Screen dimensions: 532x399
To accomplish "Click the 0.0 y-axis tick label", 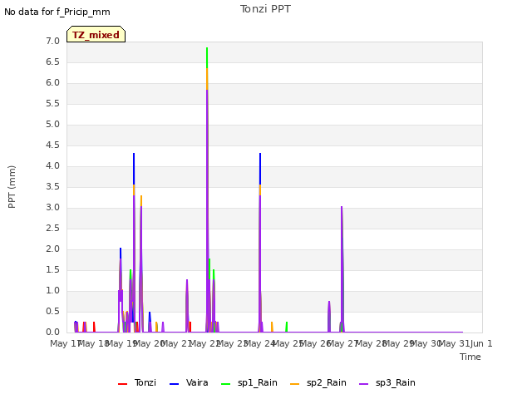I will click(x=52, y=332).
